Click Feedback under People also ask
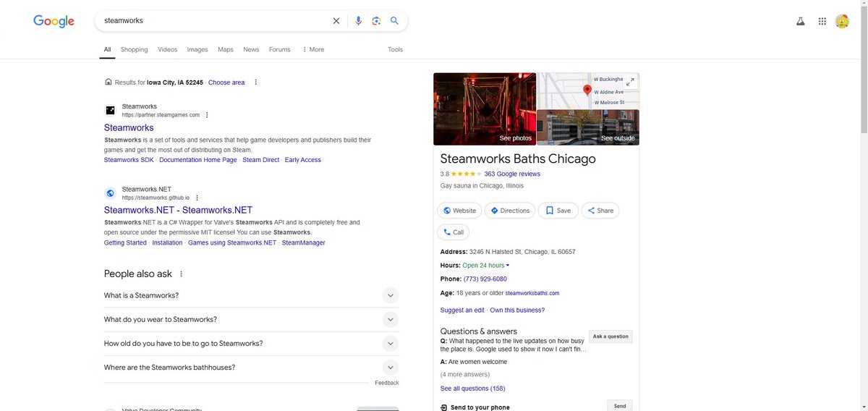The width and height of the screenshot is (868, 411). 387,383
